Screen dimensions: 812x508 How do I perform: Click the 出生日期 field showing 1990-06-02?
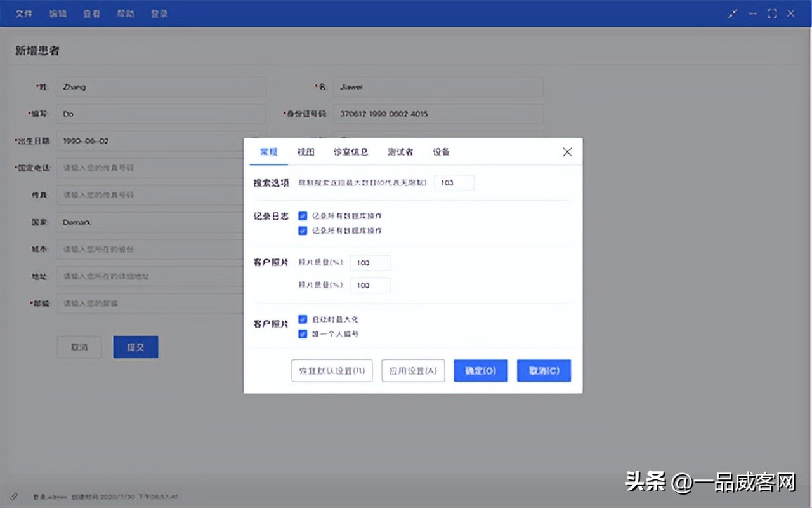click(150, 141)
